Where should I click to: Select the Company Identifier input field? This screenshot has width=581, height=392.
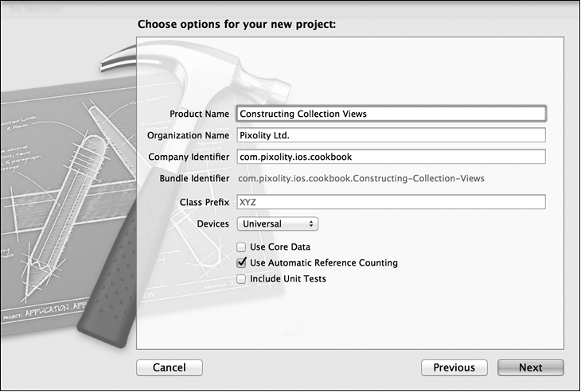click(391, 157)
